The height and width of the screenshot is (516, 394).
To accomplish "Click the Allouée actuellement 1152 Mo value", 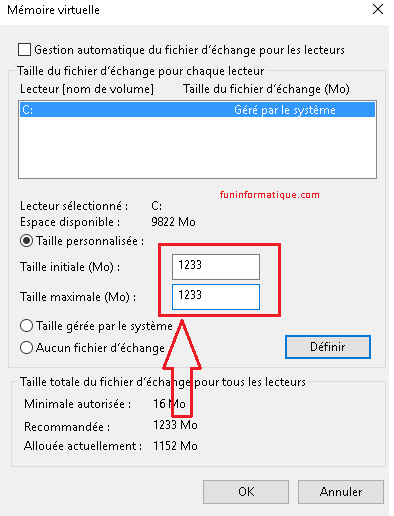I will [175, 446].
